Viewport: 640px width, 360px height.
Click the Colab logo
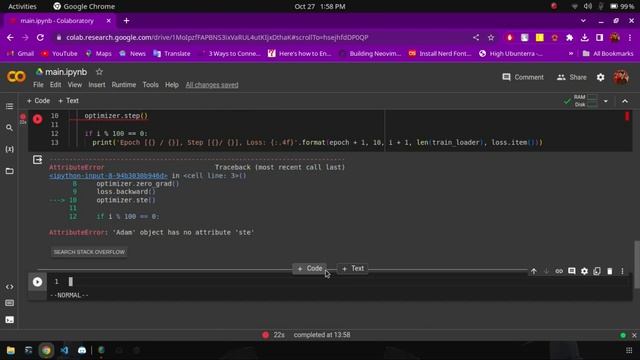point(16,76)
